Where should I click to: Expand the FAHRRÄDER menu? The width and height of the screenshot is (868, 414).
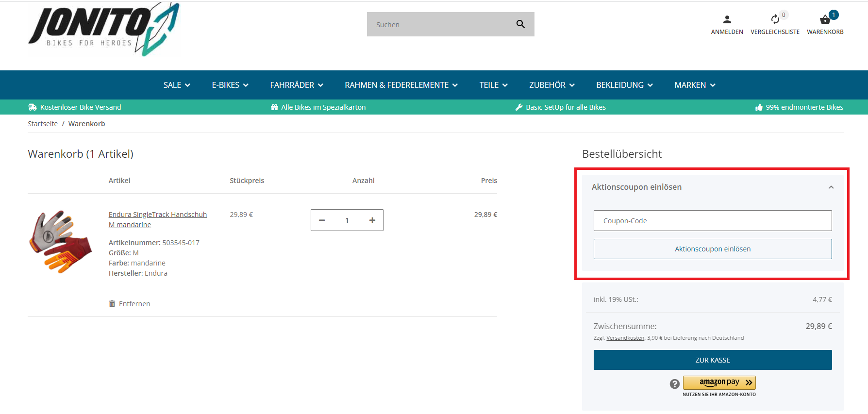[x=297, y=85]
